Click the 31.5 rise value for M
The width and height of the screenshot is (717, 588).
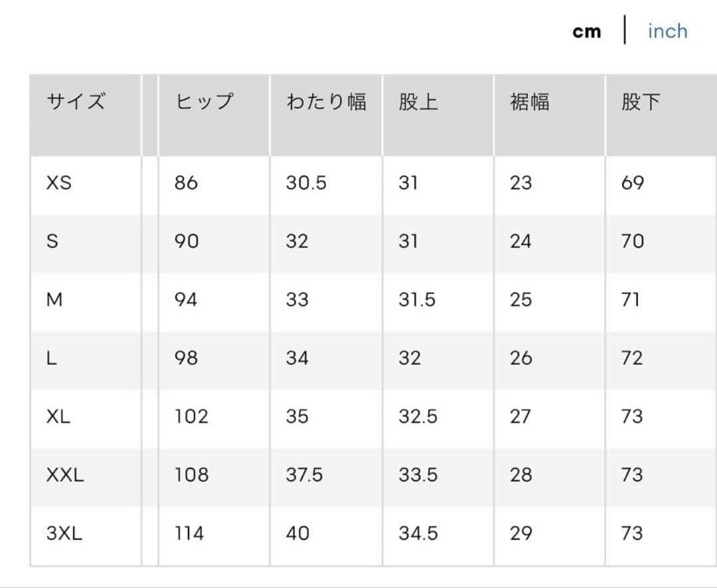point(417,299)
